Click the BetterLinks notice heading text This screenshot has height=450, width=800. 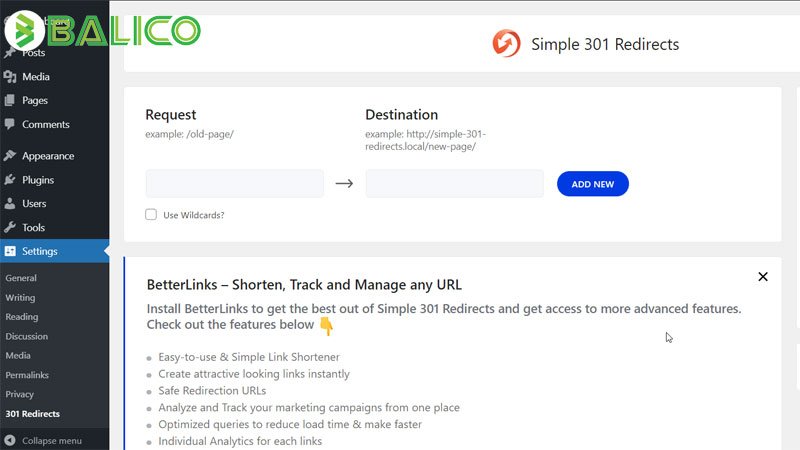(304, 285)
